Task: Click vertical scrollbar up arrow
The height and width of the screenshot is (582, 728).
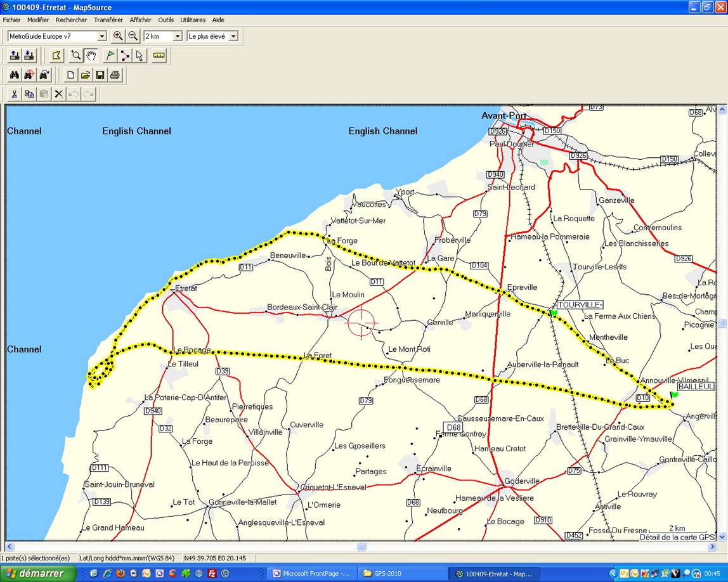Action: [722, 110]
